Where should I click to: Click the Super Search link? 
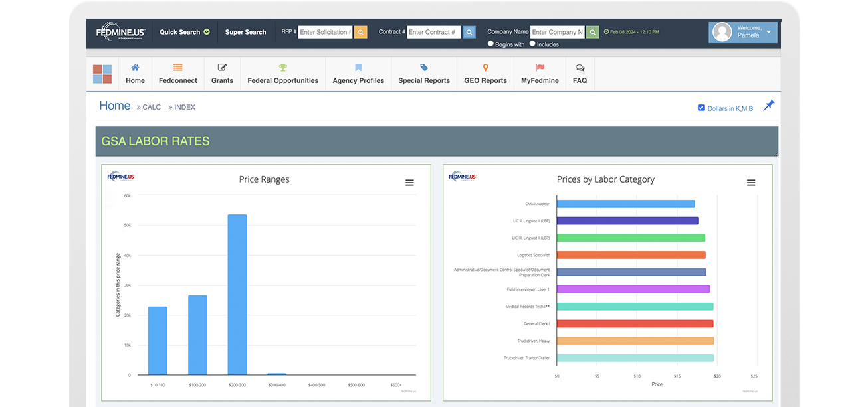coord(245,32)
